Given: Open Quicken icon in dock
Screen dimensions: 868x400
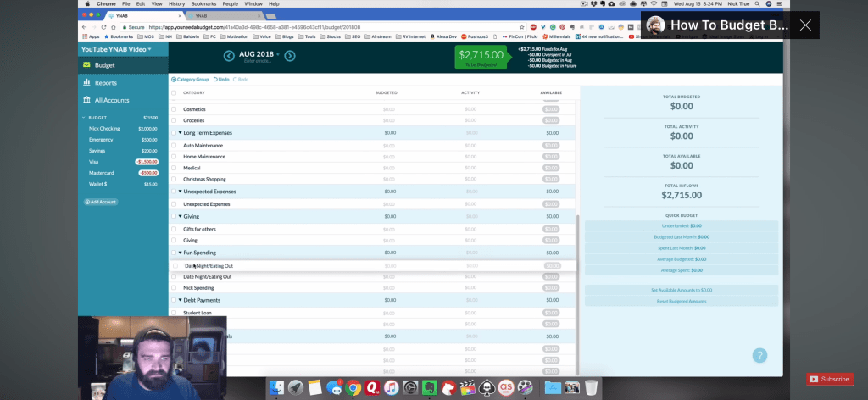Looking at the screenshot, I should pos(372,388).
